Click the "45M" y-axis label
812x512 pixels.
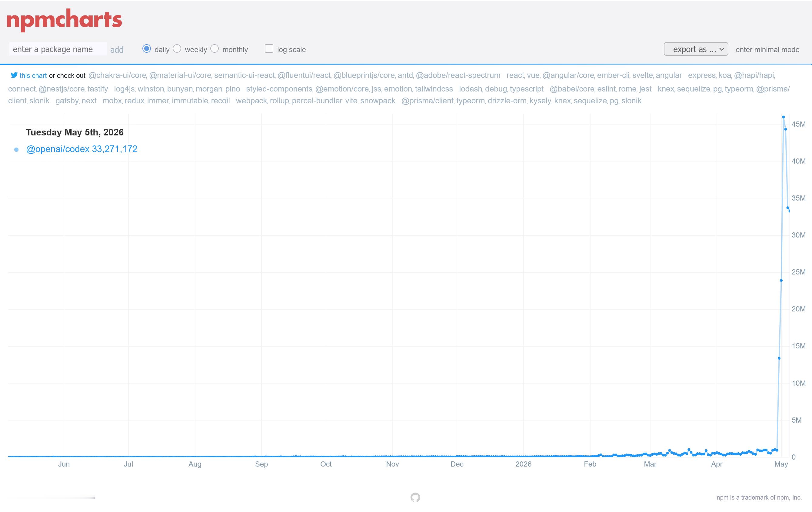click(798, 124)
